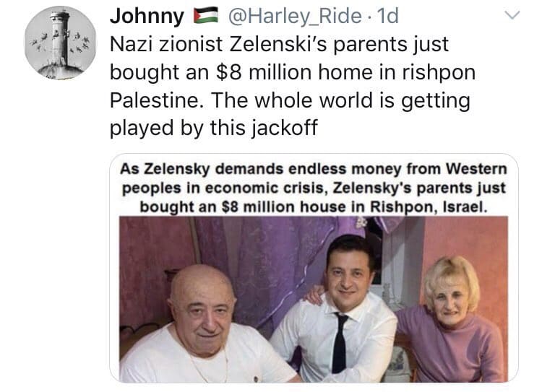Click the tweet line mentioning $8 million home
This screenshot has width=542, height=392.
(293, 72)
